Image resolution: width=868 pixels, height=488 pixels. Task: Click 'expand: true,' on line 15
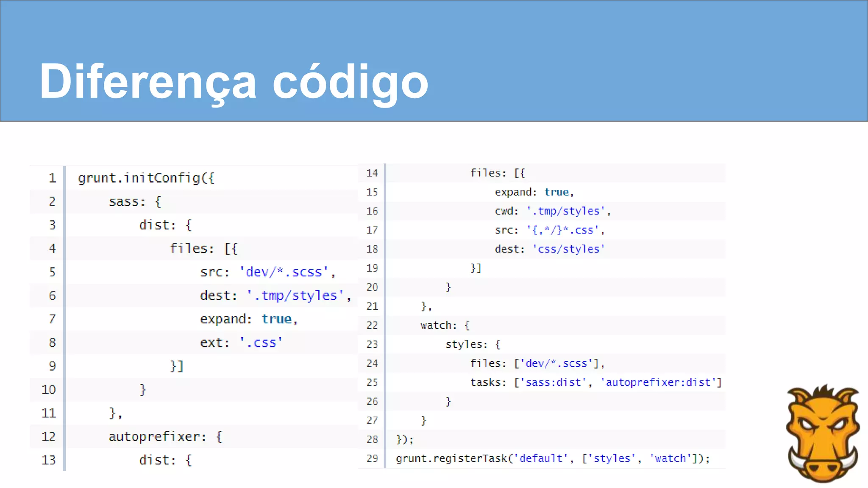coord(534,192)
